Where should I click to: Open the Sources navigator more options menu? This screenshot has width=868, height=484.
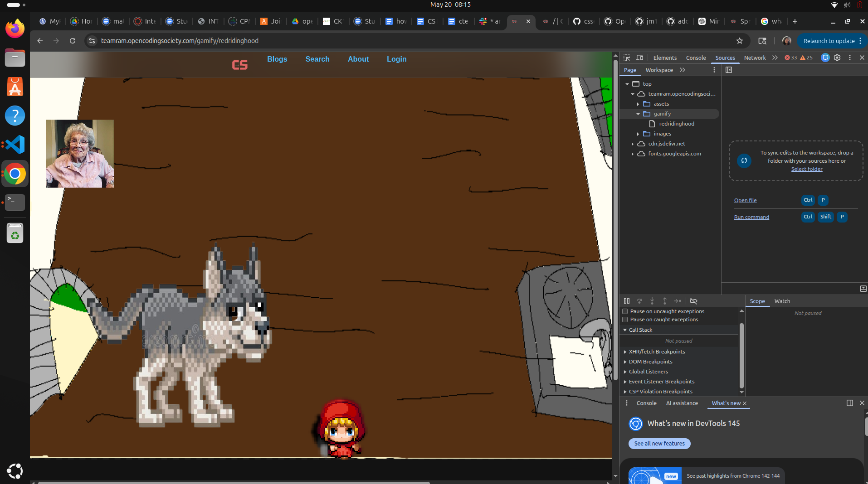(x=714, y=70)
